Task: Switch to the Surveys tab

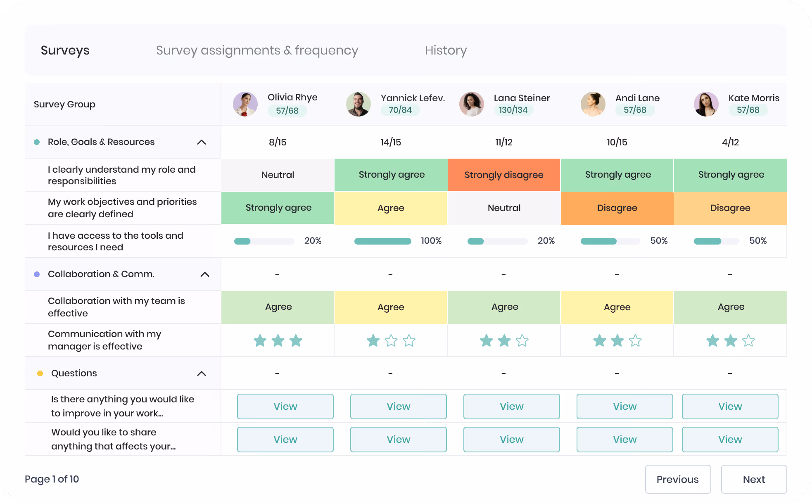Action: click(65, 50)
